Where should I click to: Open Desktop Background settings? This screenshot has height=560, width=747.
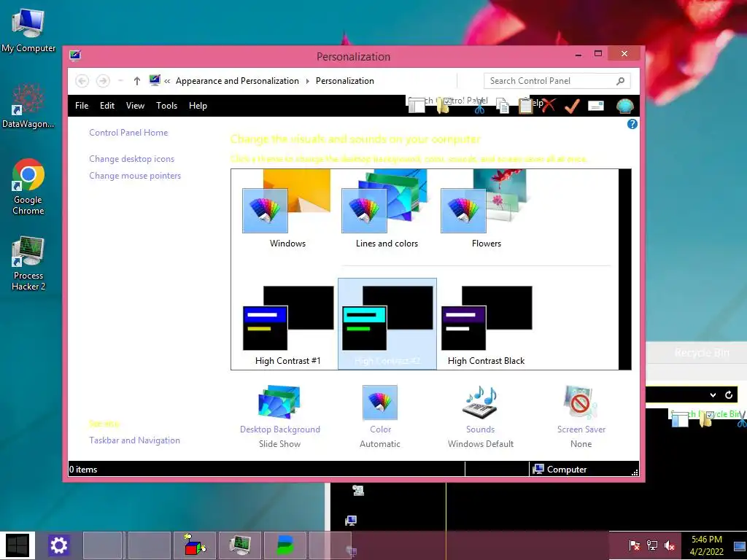click(279, 417)
